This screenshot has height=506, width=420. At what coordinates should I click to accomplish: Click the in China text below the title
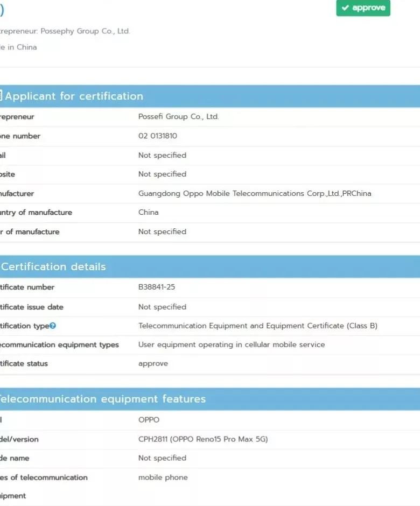pyautogui.click(x=19, y=47)
